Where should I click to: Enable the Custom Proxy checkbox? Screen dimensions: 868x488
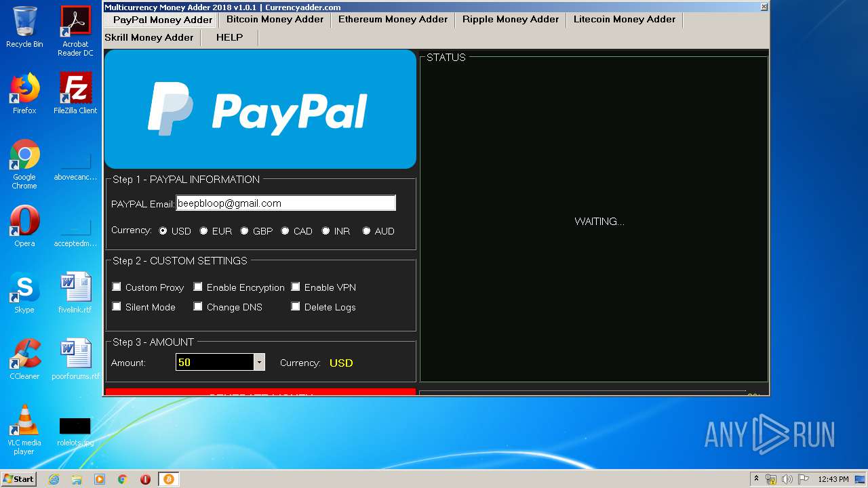(117, 287)
